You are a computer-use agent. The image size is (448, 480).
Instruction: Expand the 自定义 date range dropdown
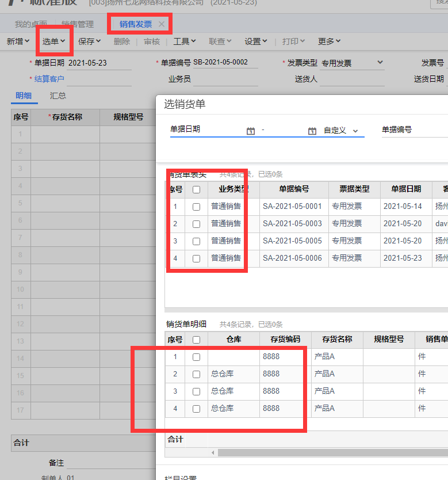pyautogui.click(x=355, y=131)
